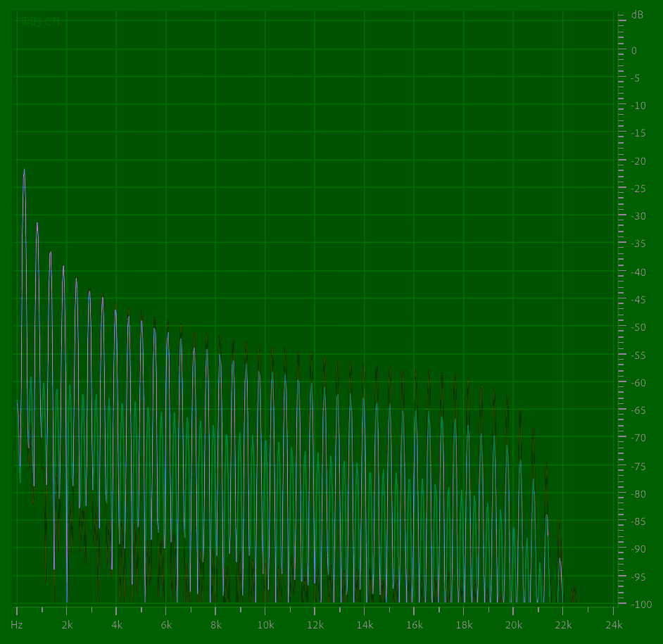Click the "24k" frequency axis label

click(614, 625)
